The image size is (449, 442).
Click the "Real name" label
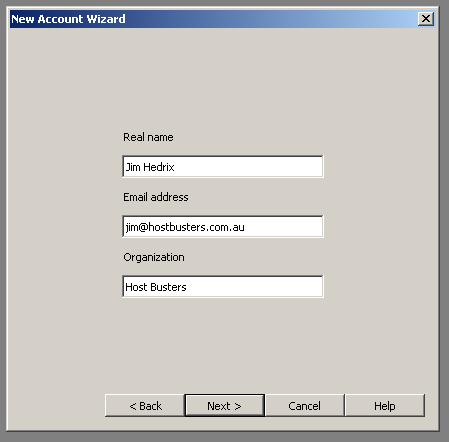(x=148, y=137)
